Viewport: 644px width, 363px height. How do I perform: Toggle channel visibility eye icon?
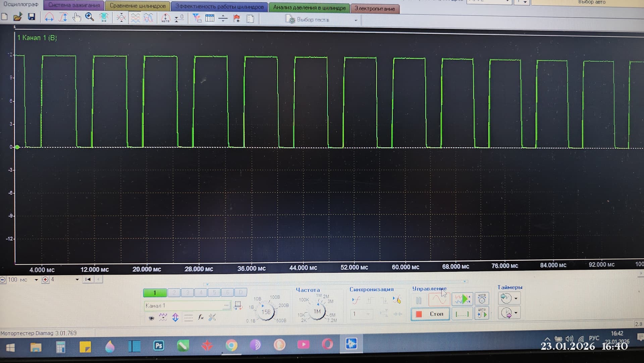151,318
